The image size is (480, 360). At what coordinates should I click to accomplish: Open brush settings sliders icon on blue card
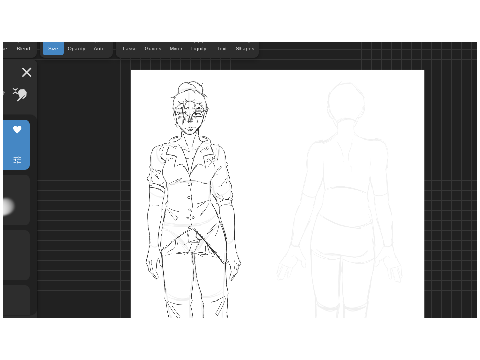pos(17,160)
